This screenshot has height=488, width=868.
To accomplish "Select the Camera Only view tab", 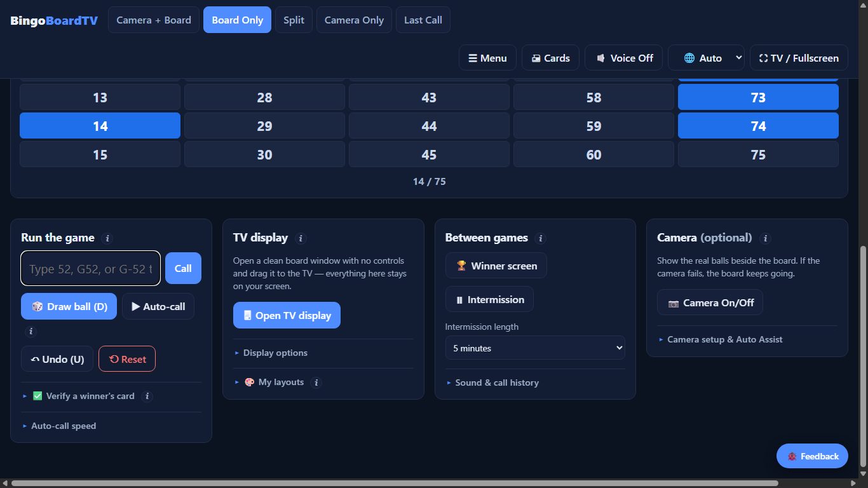I will (x=354, y=20).
